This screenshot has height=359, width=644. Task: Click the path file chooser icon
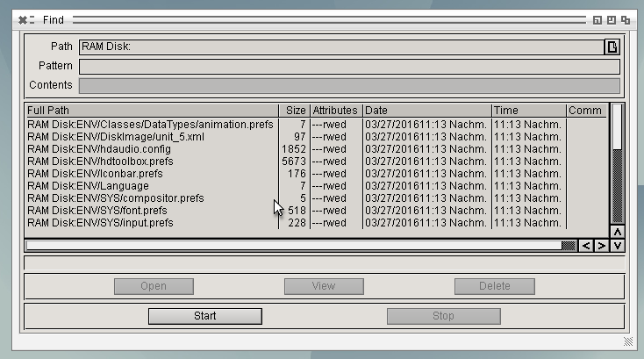[x=612, y=47]
